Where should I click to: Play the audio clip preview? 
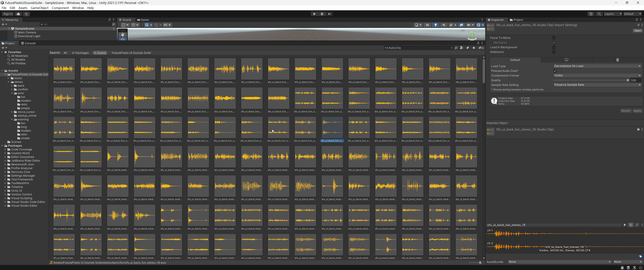(x=625, y=225)
